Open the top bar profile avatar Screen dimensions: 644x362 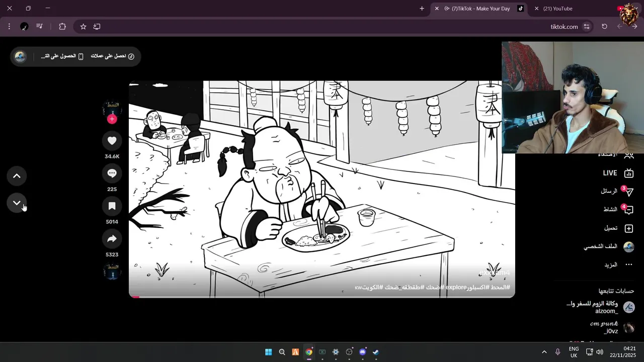pos(20,56)
